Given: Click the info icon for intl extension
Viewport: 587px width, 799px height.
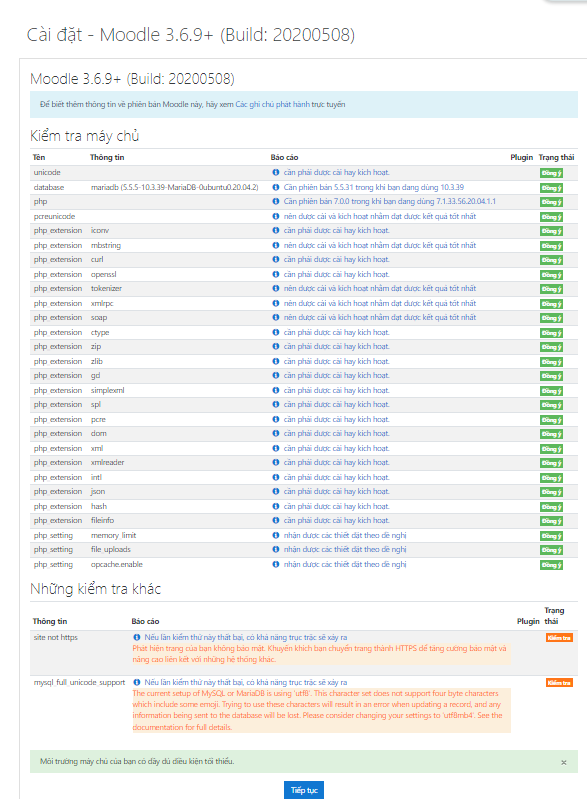Looking at the screenshot, I should click(x=276, y=477).
